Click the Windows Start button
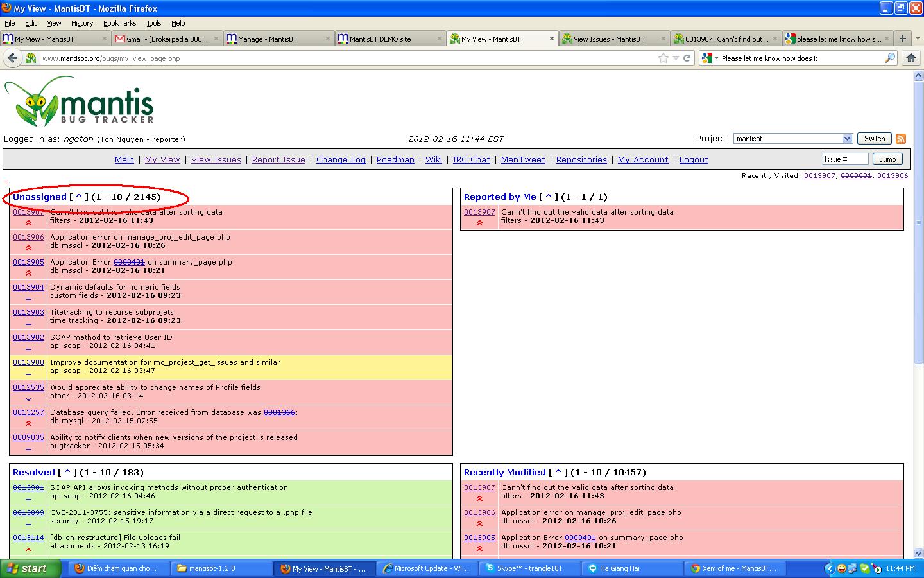Screen dimensions: 924x578 30,568
